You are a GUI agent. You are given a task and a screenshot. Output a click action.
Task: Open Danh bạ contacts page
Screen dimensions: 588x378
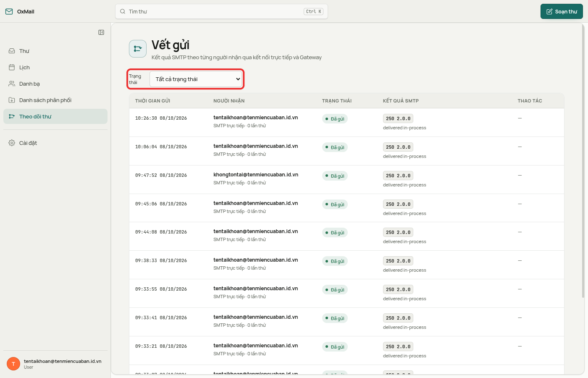[55, 84]
